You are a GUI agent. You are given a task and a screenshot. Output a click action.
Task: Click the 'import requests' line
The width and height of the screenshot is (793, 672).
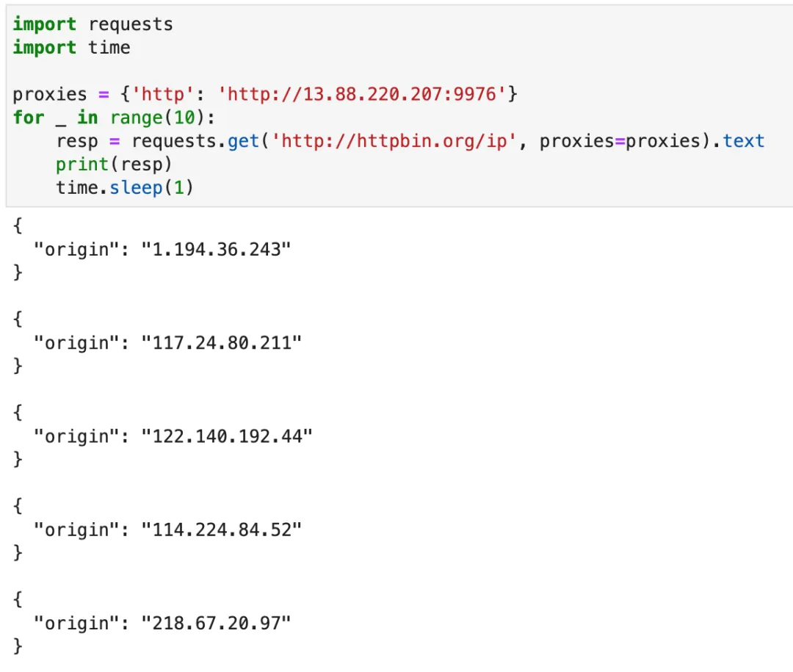point(93,24)
